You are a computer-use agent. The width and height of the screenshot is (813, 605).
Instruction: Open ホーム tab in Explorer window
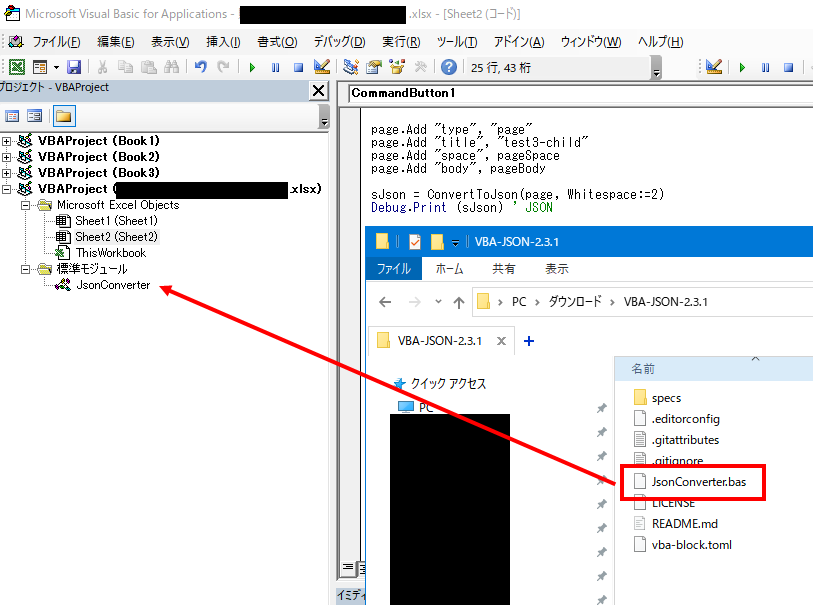449,269
